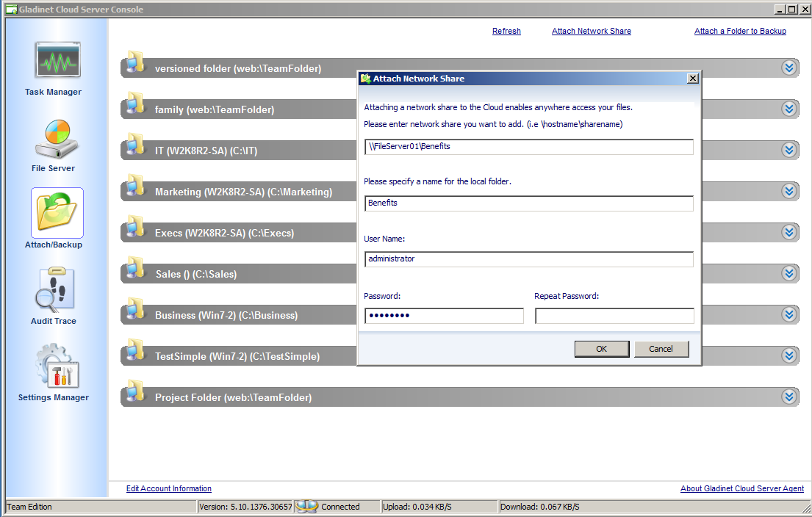This screenshot has width=812, height=517.
Task: Open the Attach Network Share link
Action: click(x=592, y=31)
